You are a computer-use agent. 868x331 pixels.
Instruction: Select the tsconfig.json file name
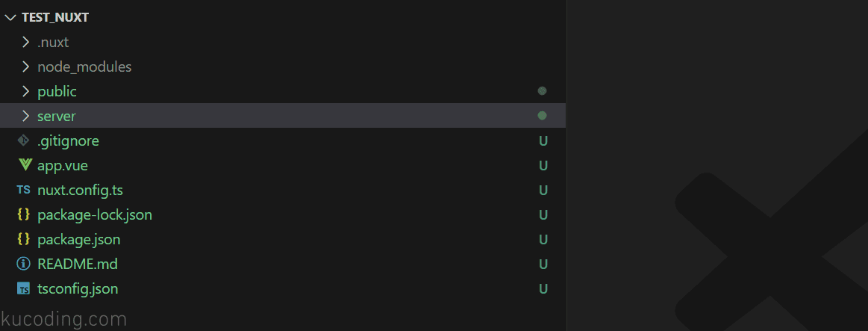coord(78,289)
